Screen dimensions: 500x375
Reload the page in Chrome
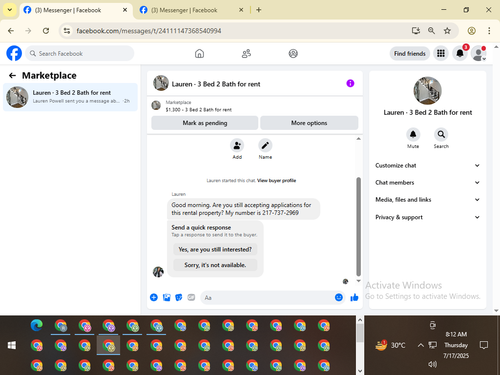pos(46,31)
